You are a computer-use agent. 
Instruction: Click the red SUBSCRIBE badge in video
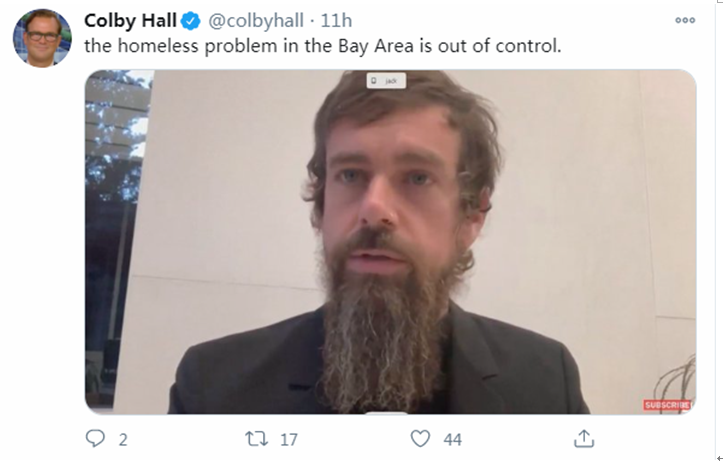coord(668,405)
